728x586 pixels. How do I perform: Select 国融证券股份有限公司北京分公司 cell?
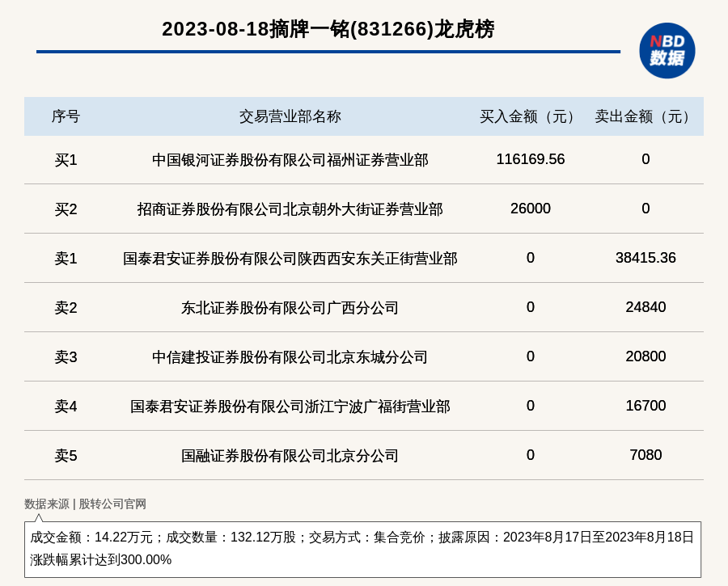[x=290, y=456]
